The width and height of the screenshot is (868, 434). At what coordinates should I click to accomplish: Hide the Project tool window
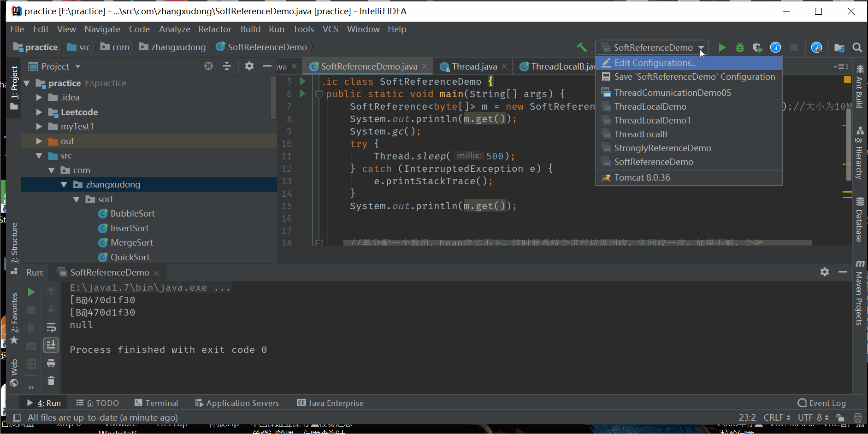point(267,66)
